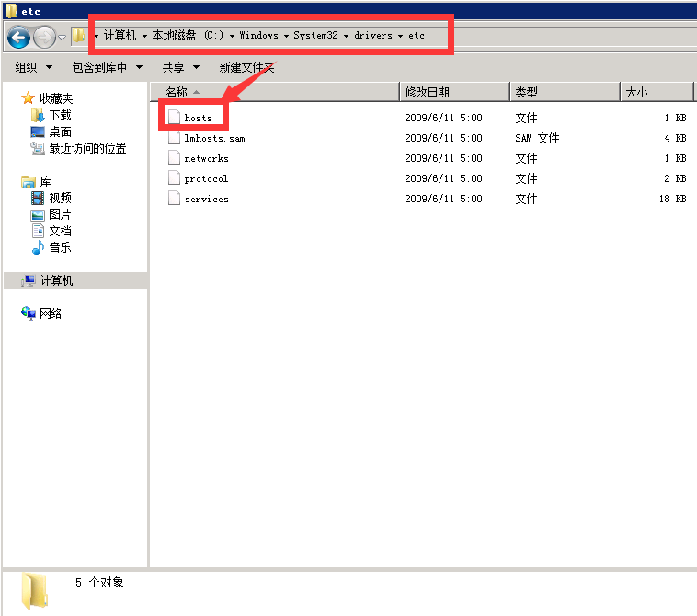
Task: Open 库 in the navigation pane
Action: point(45,181)
